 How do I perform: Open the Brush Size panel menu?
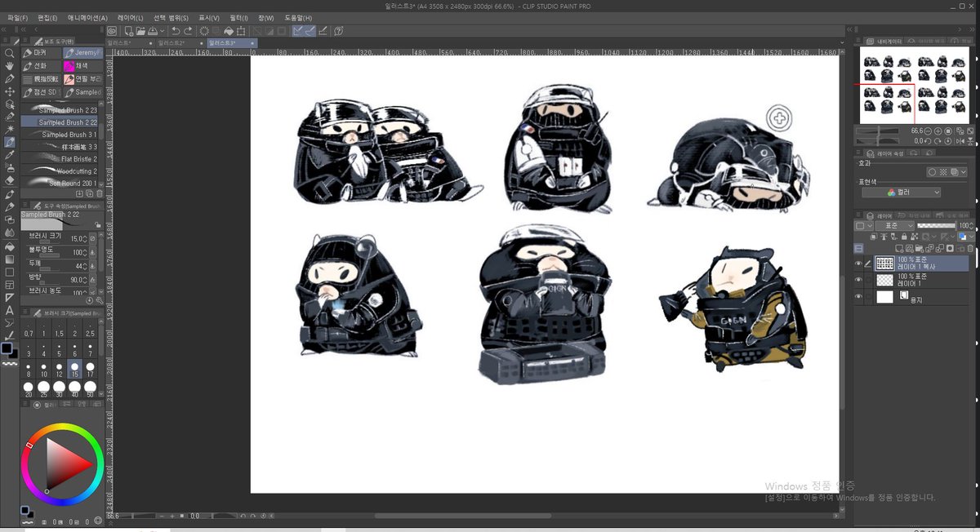25,313
